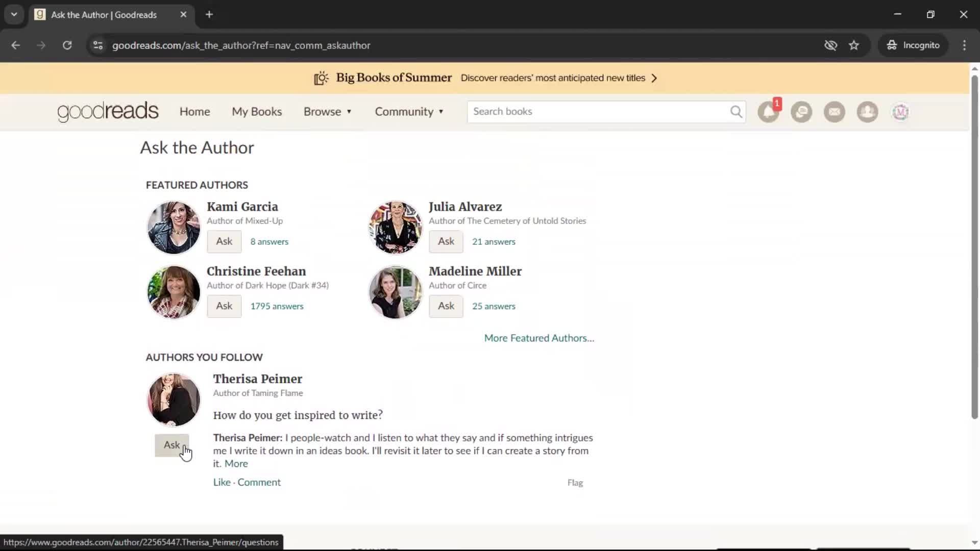
Task: Click Julia Alvarez's profile photo
Action: click(x=396, y=228)
